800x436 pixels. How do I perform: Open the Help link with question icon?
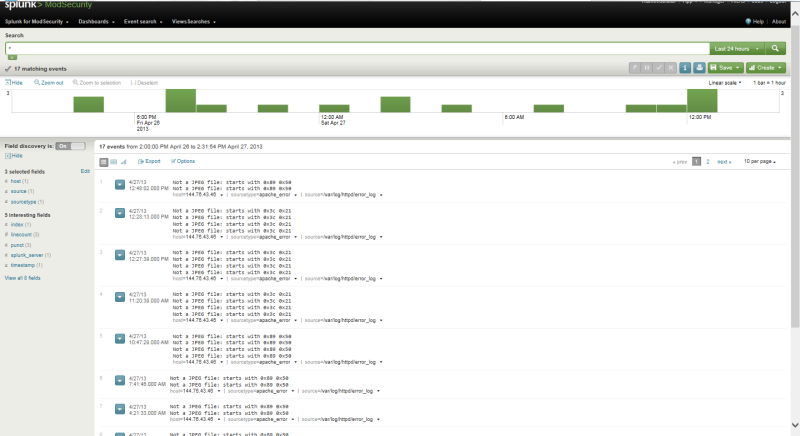(755, 21)
